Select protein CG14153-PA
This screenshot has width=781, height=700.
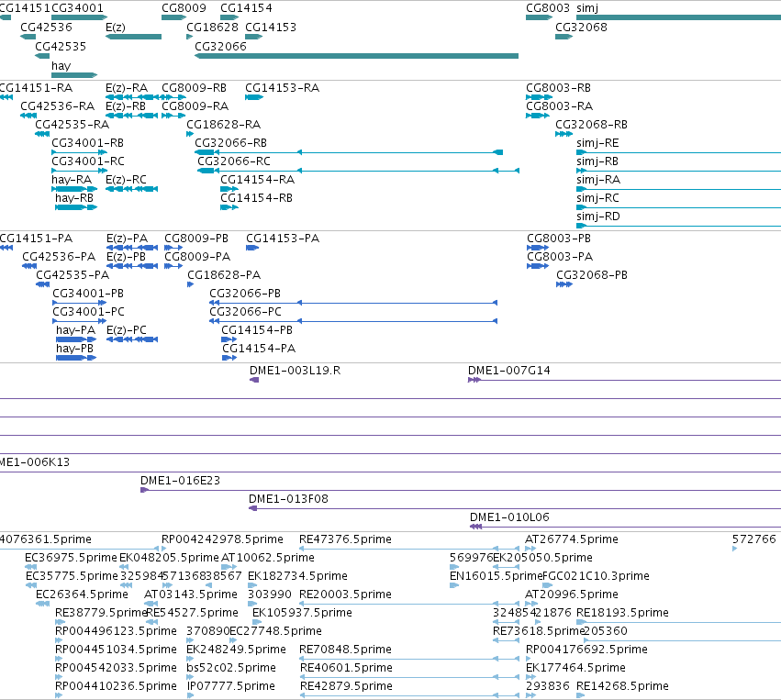[283, 239]
